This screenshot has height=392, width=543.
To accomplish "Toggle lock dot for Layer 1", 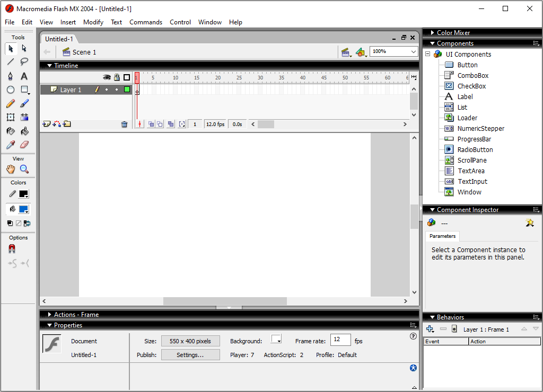I will click(x=117, y=90).
